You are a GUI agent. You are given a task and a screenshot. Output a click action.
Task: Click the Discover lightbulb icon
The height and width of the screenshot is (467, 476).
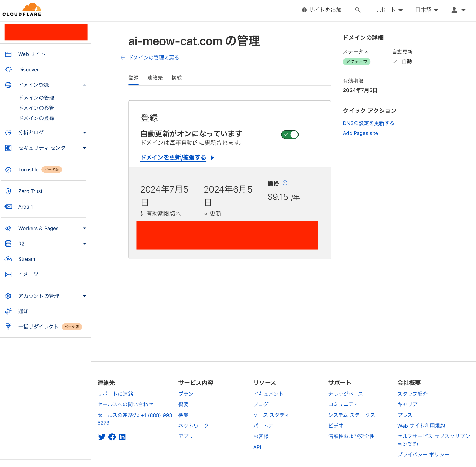pos(8,69)
